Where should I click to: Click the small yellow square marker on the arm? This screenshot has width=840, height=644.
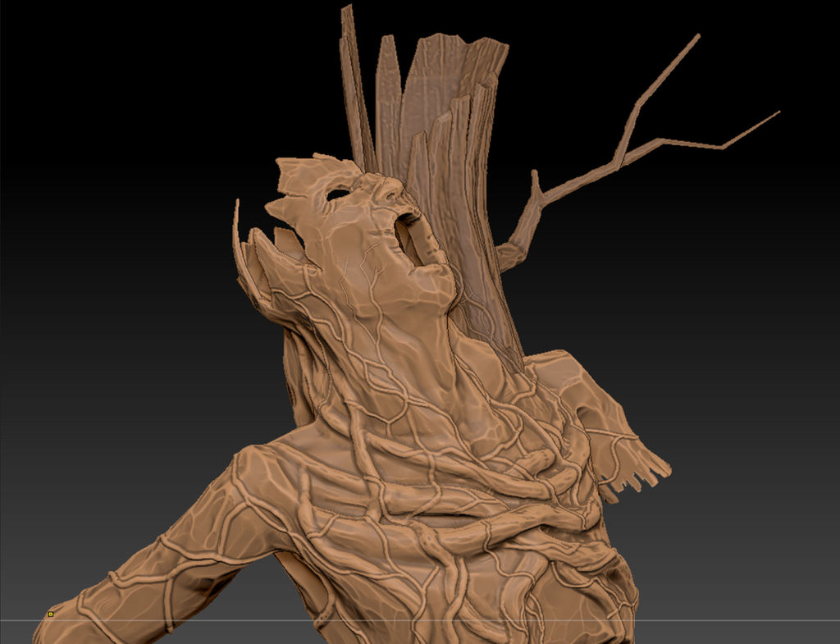tap(51, 614)
